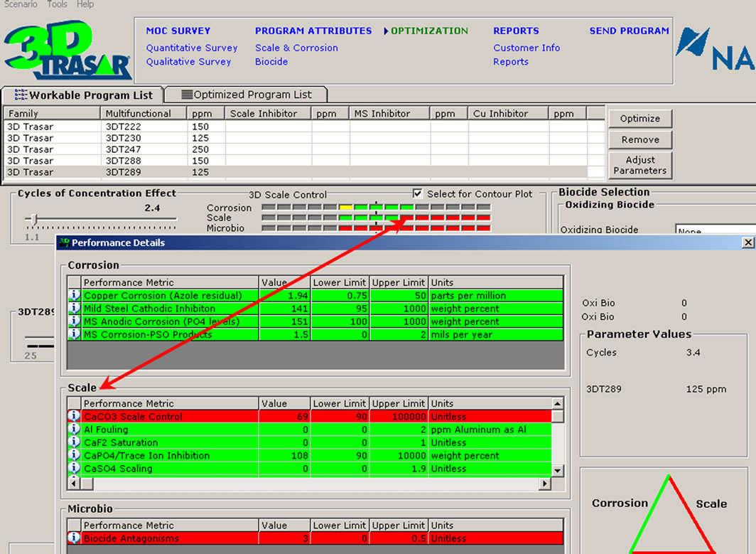Select the 3DT230 program row
756x554 pixels.
click(x=304, y=138)
